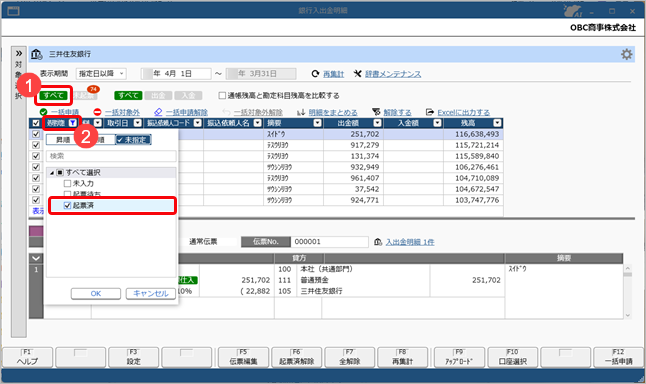Image resolution: width=646 pixels, height=384 pixels.
Task: Open 摘要 column filter dropdown
Action: [317, 123]
